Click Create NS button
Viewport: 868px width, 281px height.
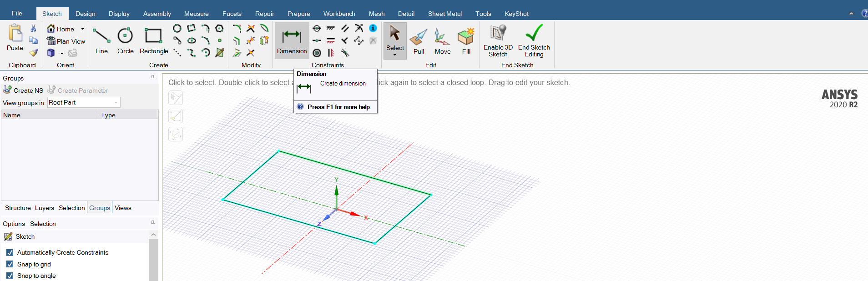(23, 90)
